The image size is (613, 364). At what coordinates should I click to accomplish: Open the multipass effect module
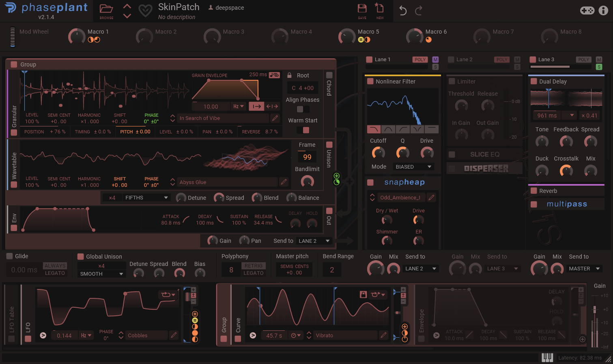pos(567,204)
